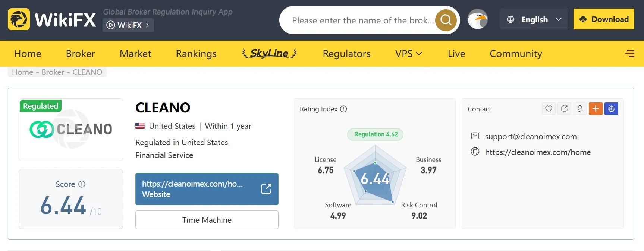Click the orange plus icon
This screenshot has width=644, height=251.
(596, 109)
